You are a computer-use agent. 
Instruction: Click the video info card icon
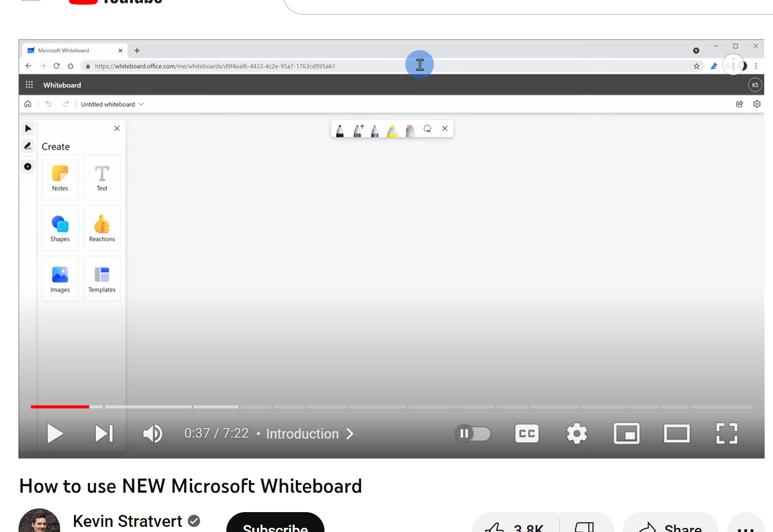[x=733, y=65]
